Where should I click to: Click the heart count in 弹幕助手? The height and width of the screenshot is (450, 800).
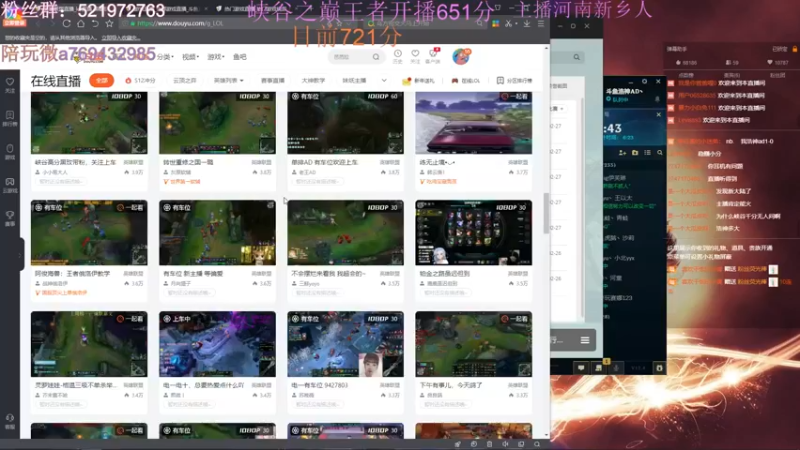coord(778,62)
